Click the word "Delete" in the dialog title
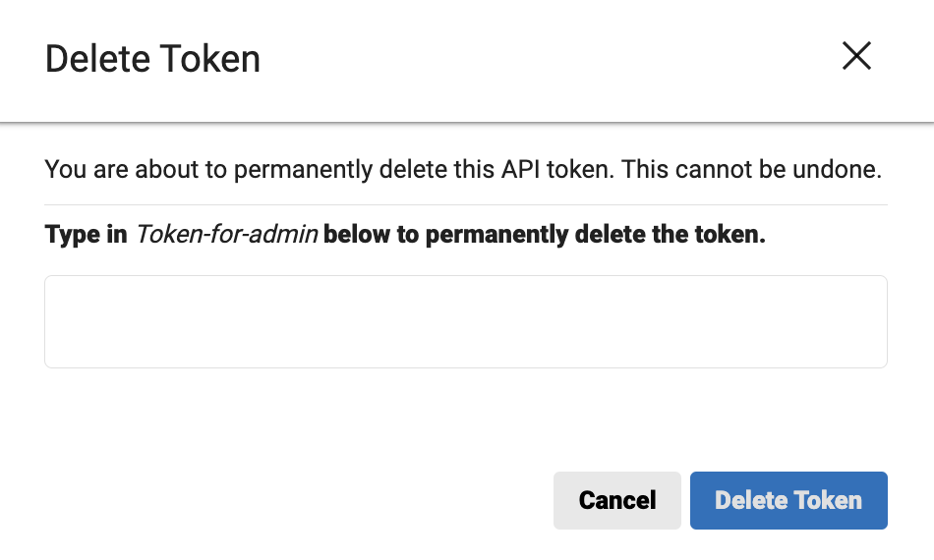 tap(94, 59)
